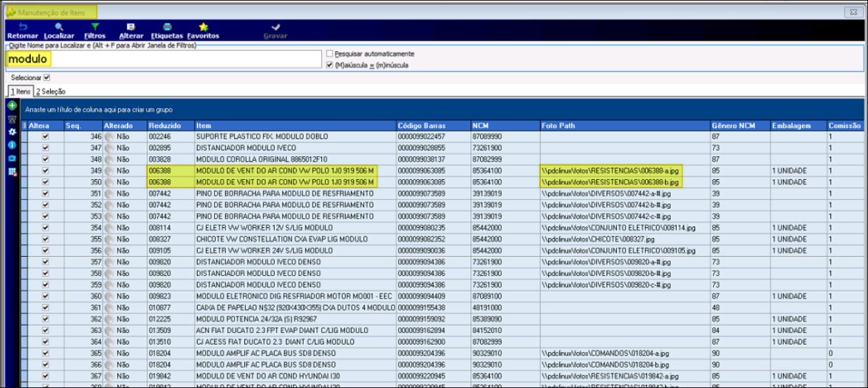
Task: Uncheck Altera checkbox in row 349
Action: pyautogui.click(x=45, y=171)
